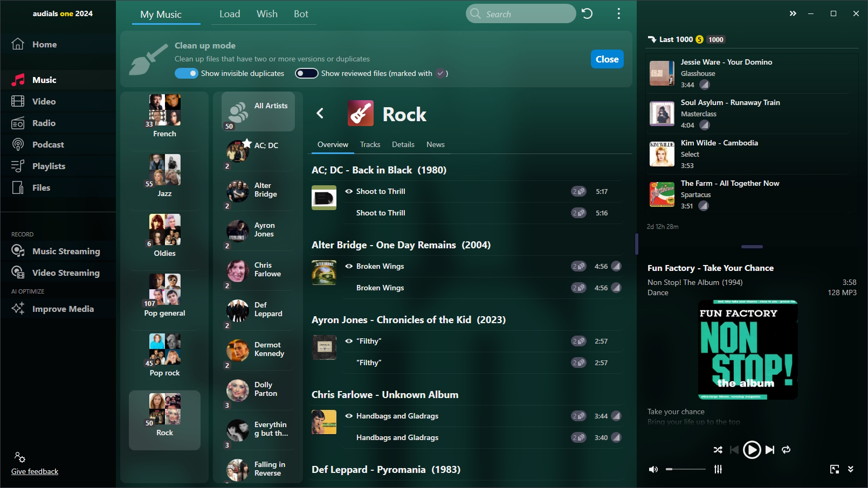868x488 pixels.
Task: Toggle visibility eye for Handbags and Gladrags
Action: coord(349,416)
